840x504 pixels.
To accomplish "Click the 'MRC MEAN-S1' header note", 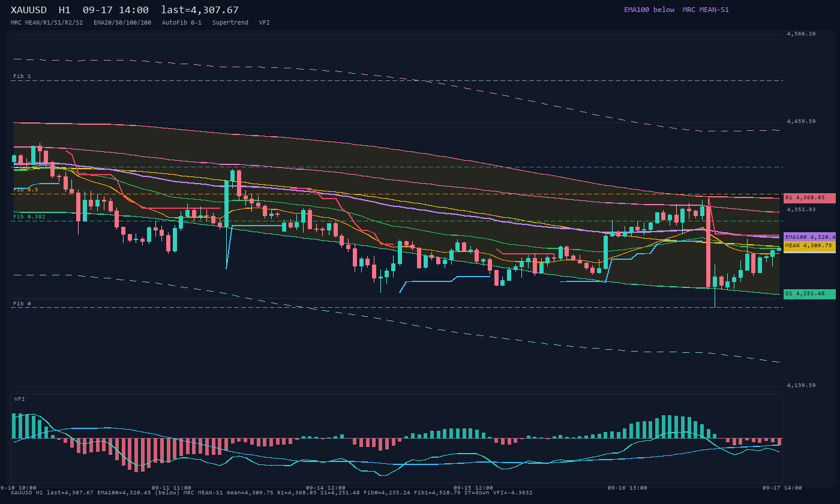I will tap(706, 10).
